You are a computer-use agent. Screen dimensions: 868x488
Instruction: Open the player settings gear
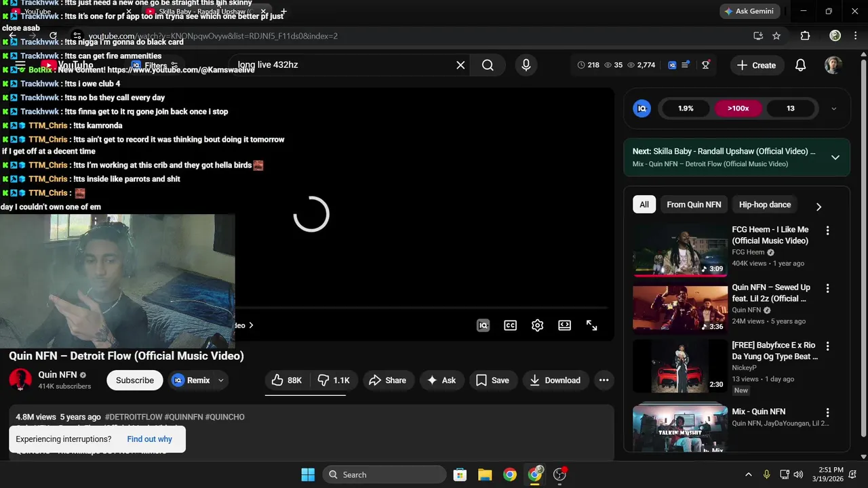click(537, 325)
